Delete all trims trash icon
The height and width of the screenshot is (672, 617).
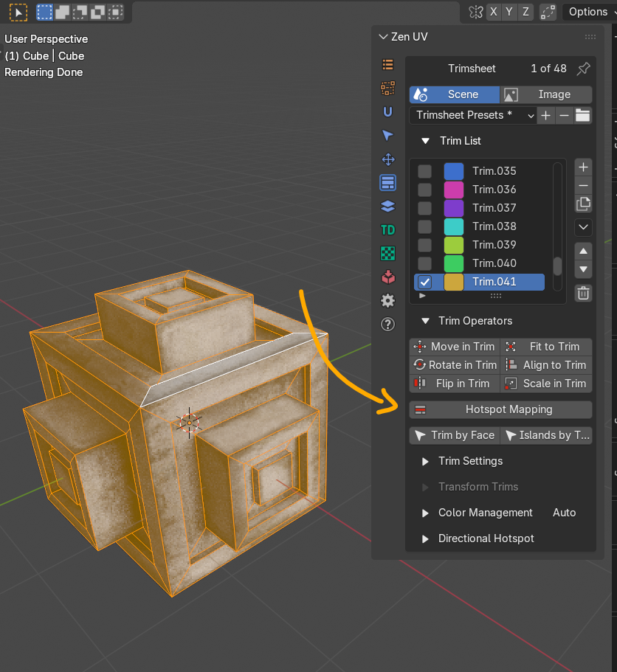[583, 294]
